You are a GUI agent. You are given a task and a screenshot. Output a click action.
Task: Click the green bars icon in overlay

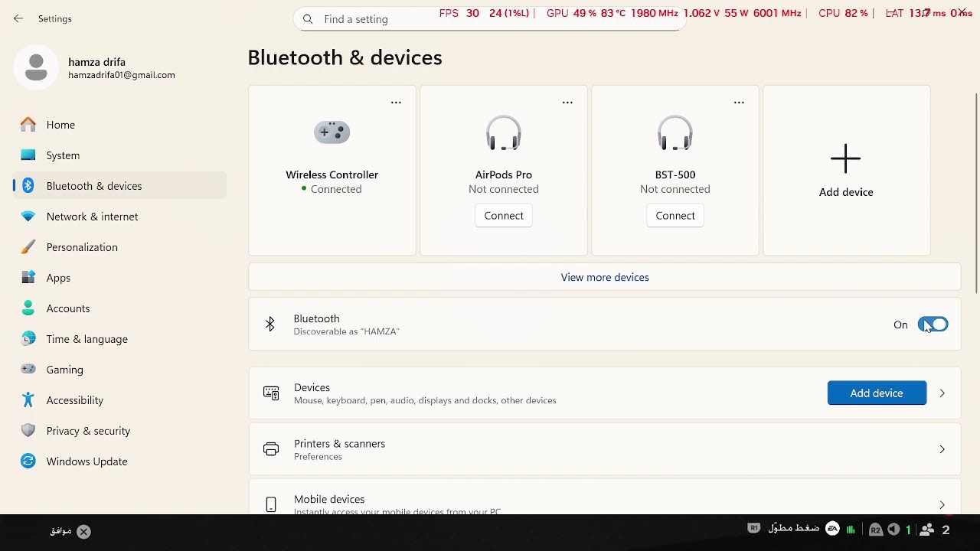click(851, 530)
